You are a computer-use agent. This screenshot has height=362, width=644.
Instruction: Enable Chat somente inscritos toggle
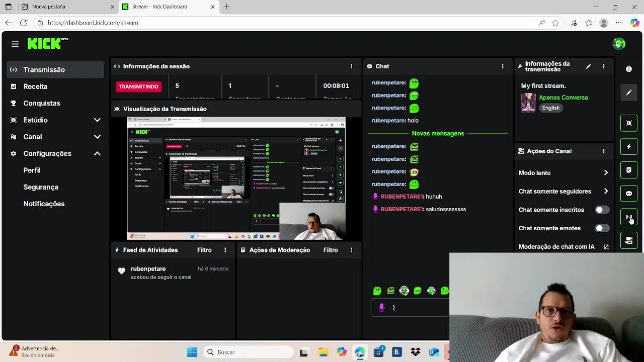(x=602, y=210)
